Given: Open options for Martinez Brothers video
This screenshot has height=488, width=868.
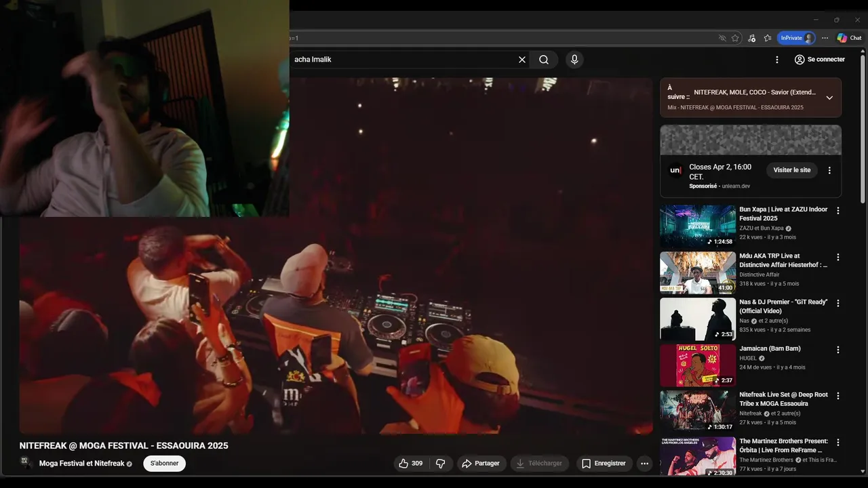Looking at the screenshot, I should tap(838, 442).
